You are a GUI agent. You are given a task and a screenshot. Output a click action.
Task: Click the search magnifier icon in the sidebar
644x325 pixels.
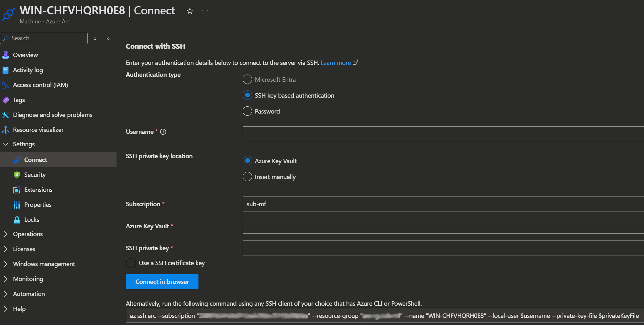click(x=6, y=38)
